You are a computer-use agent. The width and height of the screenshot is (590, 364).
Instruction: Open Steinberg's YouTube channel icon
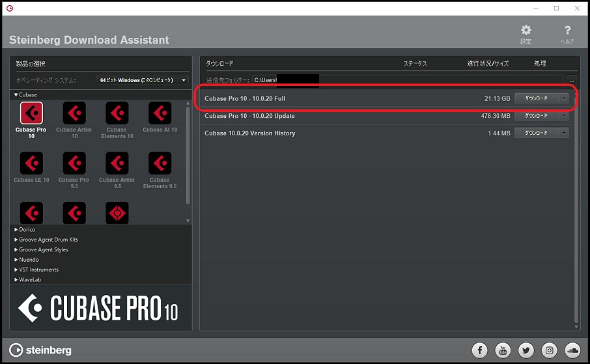[503, 350]
